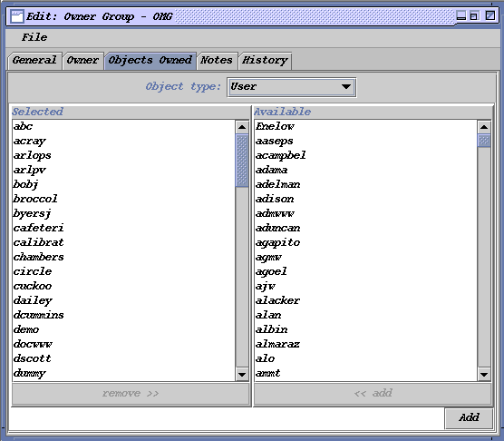Select 'dcummins' in Selected list
The width and height of the screenshot is (504, 441).
click(x=124, y=315)
